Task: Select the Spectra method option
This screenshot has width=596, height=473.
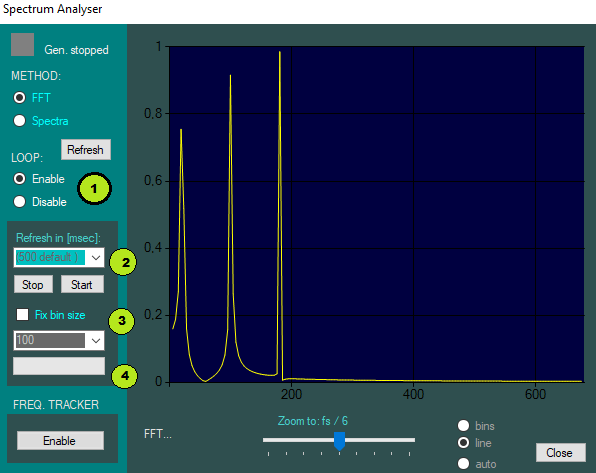Action: coord(19,121)
